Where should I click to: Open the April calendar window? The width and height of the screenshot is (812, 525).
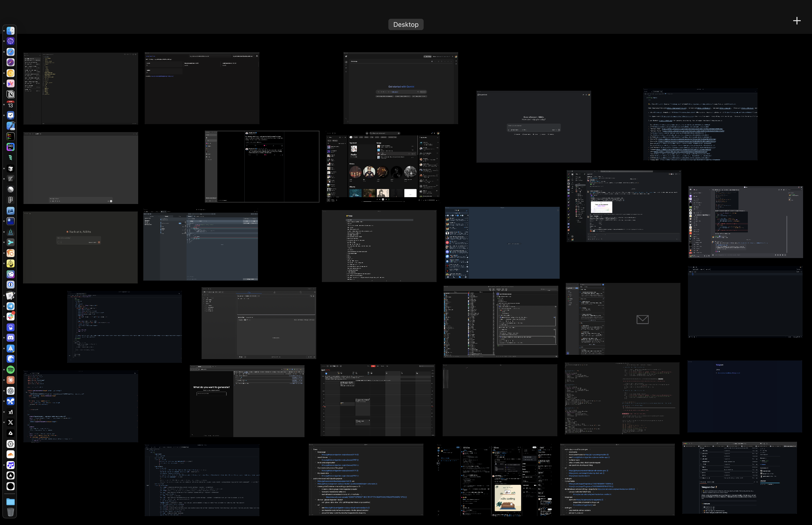(x=378, y=400)
